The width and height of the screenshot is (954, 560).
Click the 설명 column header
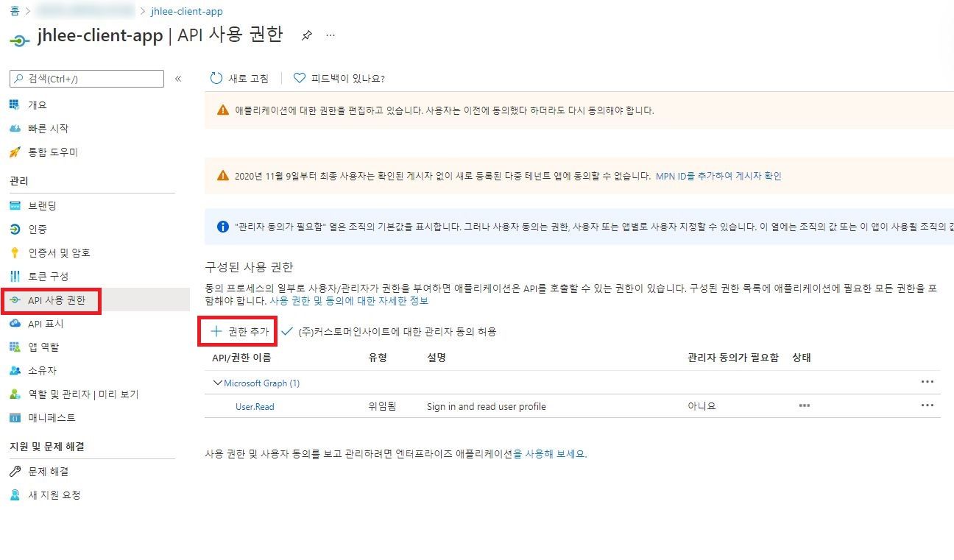[437, 357]
